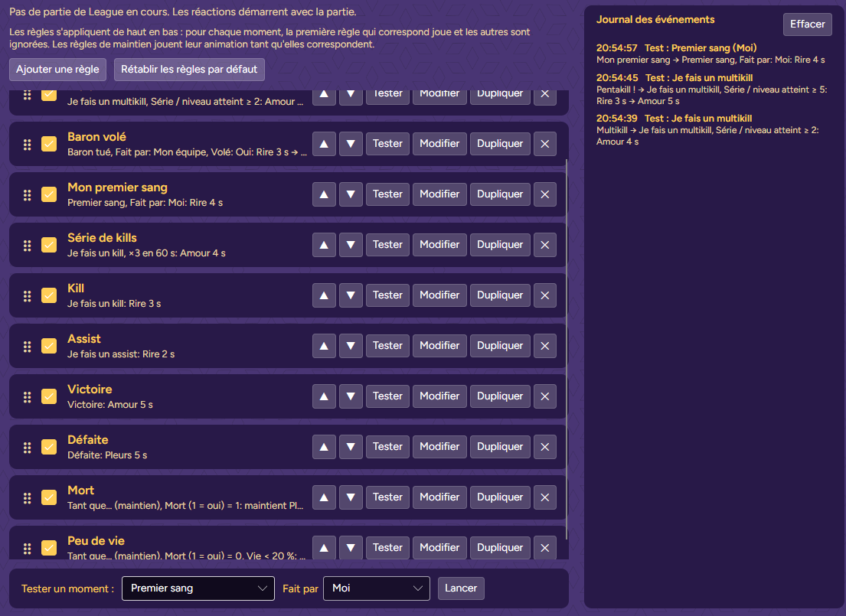
Task: Move Mon premier sang rule up
Action: tap(324, 194)
